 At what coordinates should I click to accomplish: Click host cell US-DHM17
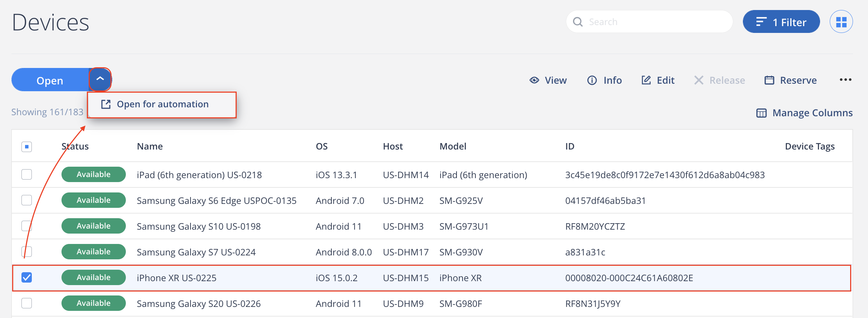(406, 252)
